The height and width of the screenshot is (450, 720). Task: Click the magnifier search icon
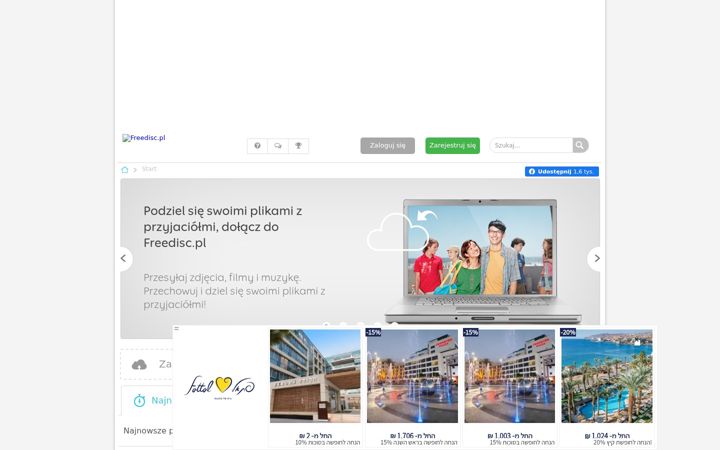coord(580,145)
